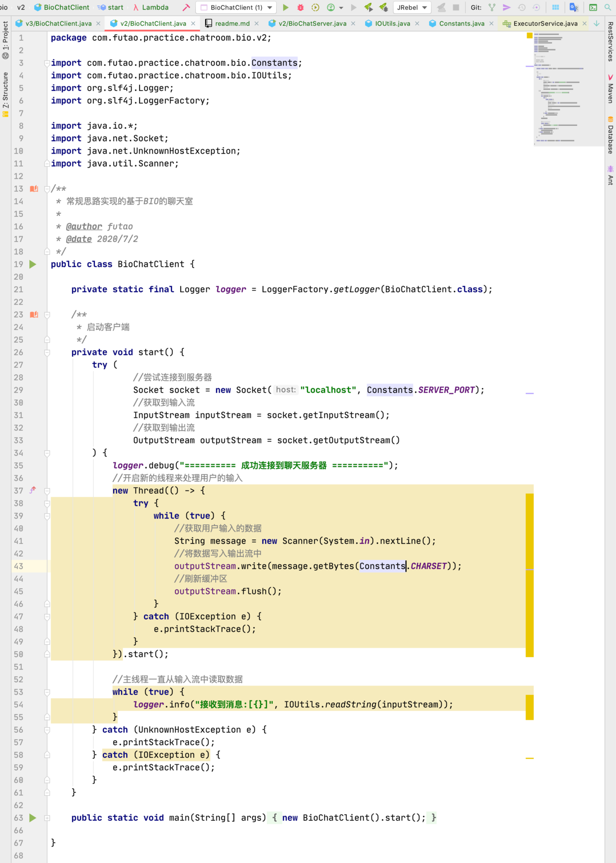Switch to ExecutorService.java tab

point(545,23)
